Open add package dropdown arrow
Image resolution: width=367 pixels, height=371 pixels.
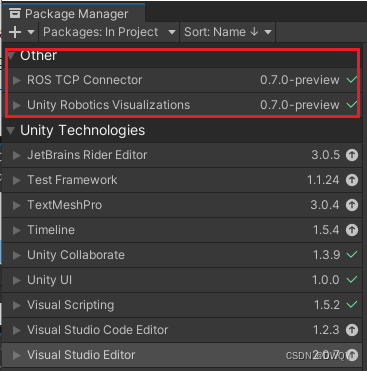(31, 32)
